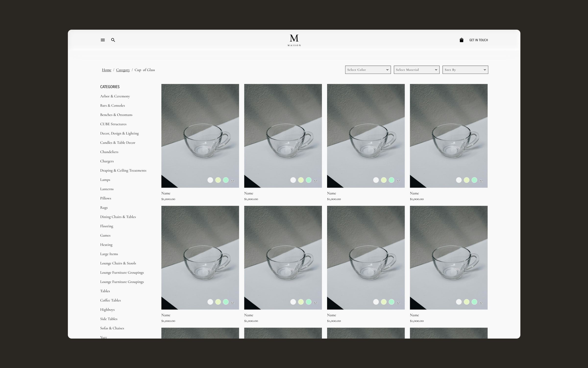Go to Category breadcrumb link
Image resolution: width=588 pixels, height=368 pixels.
point(123,70)
